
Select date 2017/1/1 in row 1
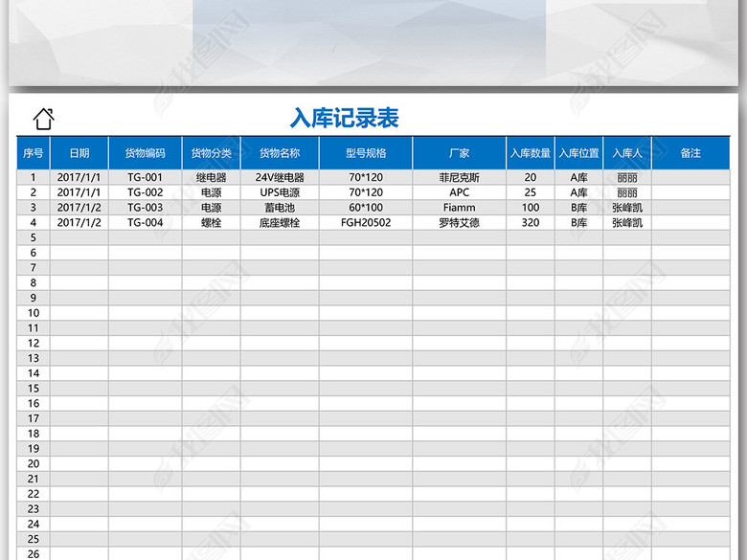[x=79, y=178]
